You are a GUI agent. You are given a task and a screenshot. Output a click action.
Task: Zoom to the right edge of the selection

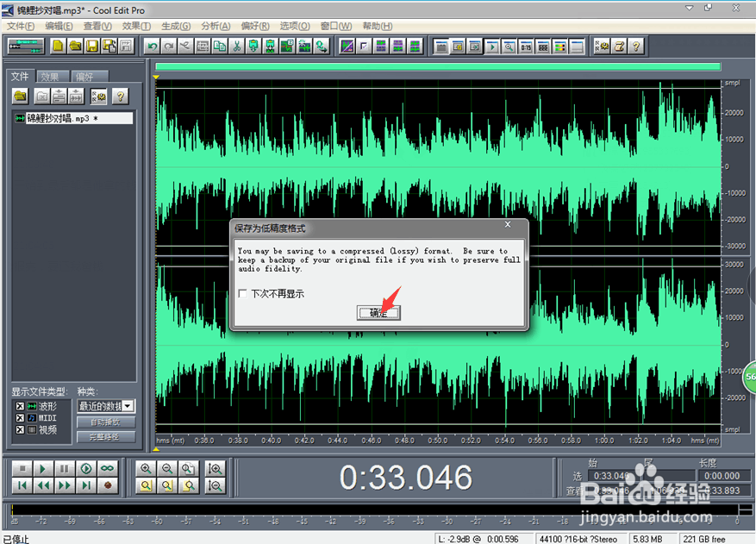(188, 485)
